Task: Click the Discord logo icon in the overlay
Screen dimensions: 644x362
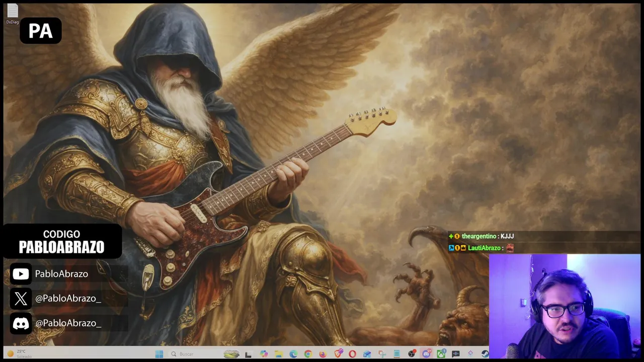Action: 21,323
